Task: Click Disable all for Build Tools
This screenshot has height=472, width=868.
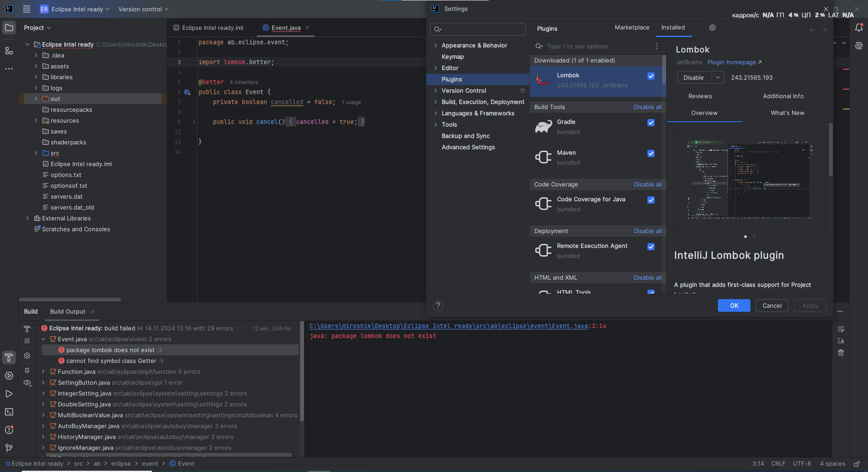Action: click(x=647, y=107)
